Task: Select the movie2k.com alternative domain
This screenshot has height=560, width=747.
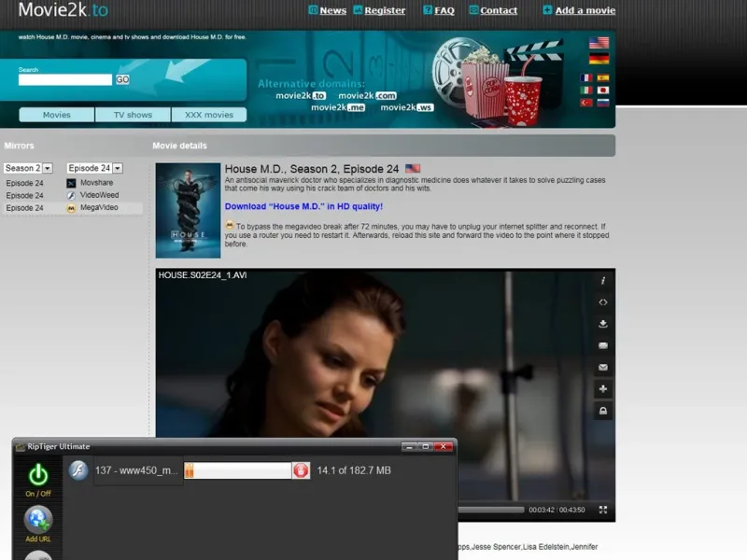Action: point(367,96)
